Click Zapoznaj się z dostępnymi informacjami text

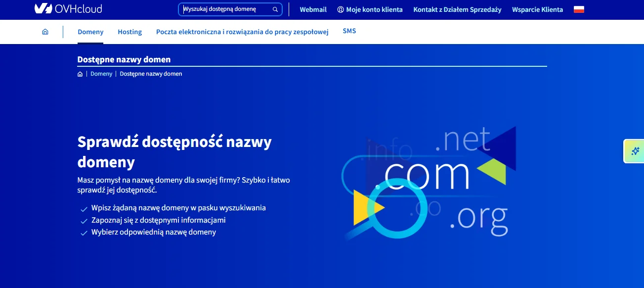tap(159, 220)
